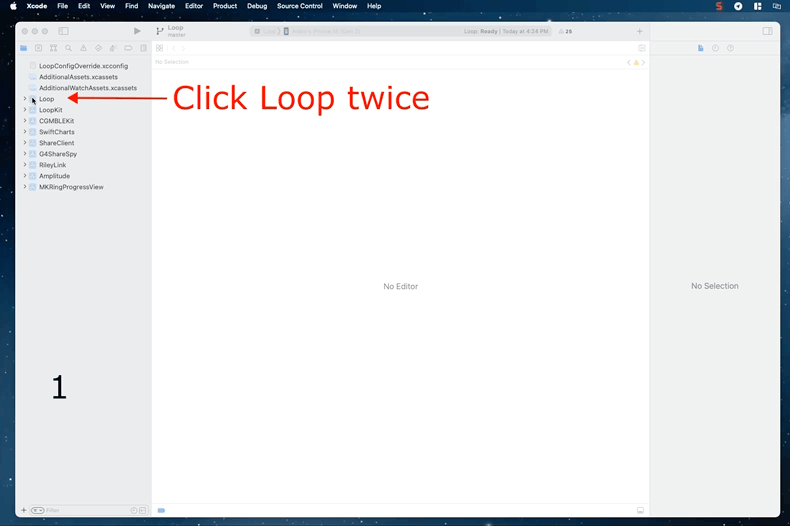Open the related items grid icon
Image resolution: width=790 pixels, height=526 pixels.
pos(159,48)
